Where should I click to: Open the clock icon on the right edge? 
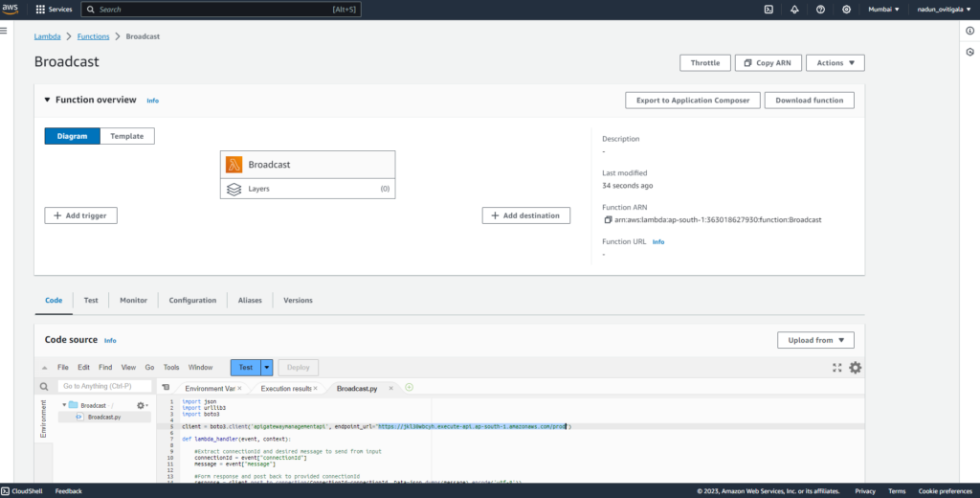pos(969,53)
